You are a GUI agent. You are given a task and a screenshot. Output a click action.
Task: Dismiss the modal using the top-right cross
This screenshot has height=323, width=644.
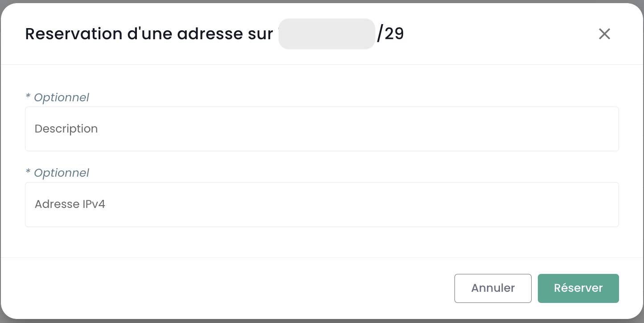[x=604, y=34]
